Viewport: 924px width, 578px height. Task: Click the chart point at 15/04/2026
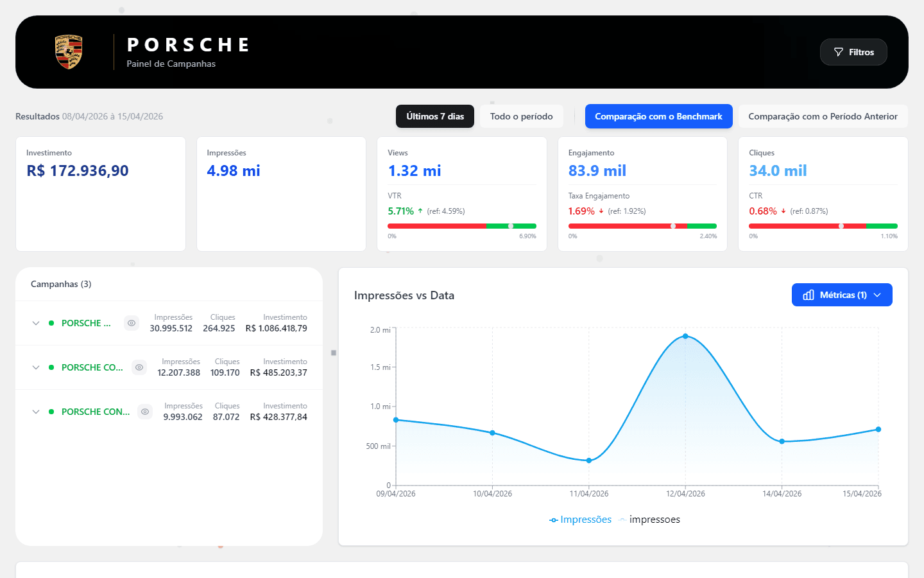click(878, 430)
